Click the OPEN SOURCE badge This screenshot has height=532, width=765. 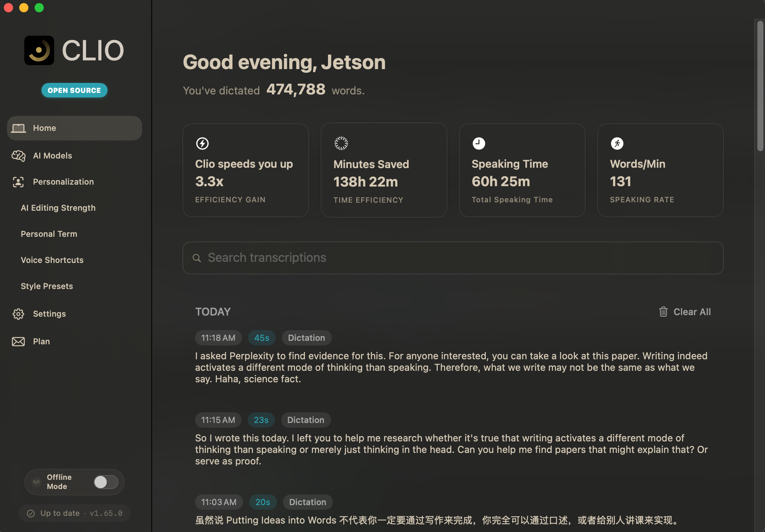(x=74, y=91)
